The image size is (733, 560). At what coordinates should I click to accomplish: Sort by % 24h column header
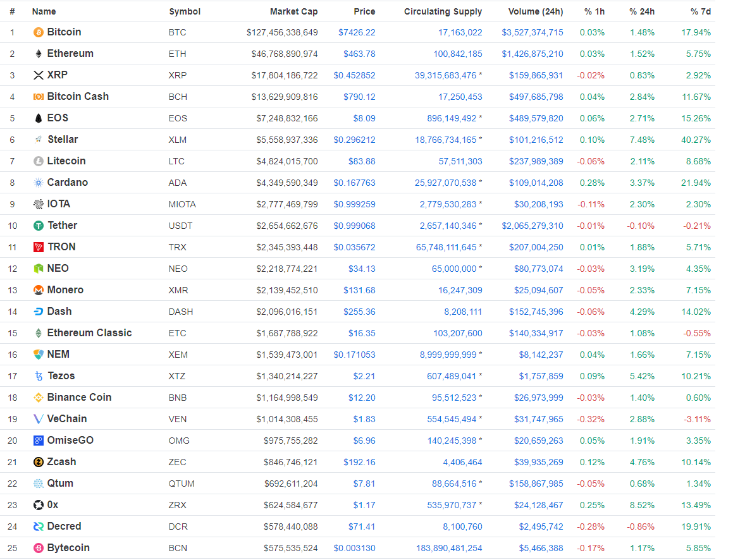click(642, 11)
